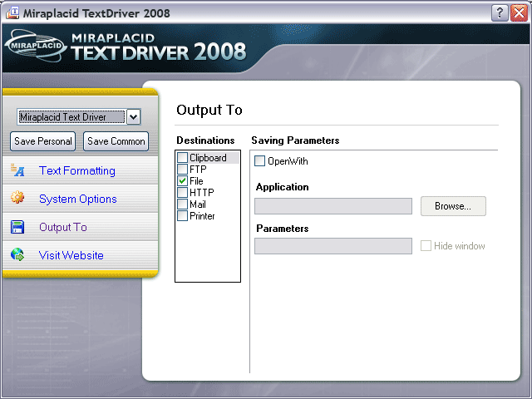Viewport: 532px width, 399px height.
Task: Enable the HTTP destination checkbox
Action: [x=183, y=192]
